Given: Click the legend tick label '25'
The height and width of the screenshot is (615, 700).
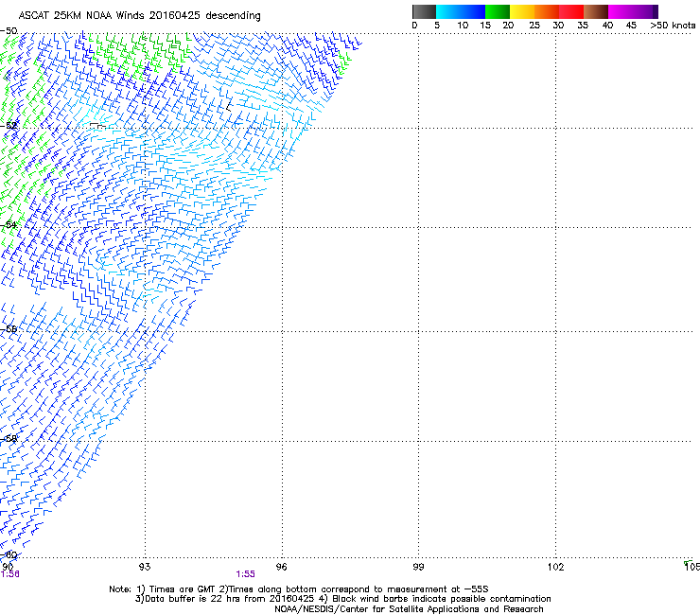Looking at the screenshot, I should pos(534,26).
